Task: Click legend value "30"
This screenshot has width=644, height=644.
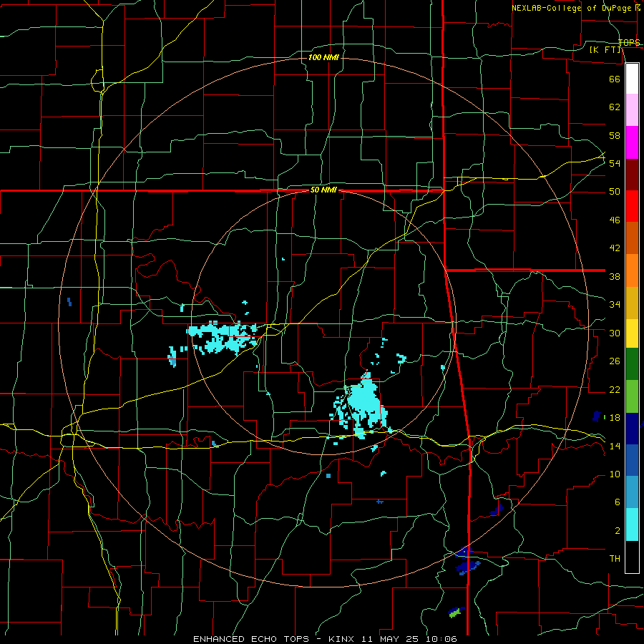Action: point(615,333)
